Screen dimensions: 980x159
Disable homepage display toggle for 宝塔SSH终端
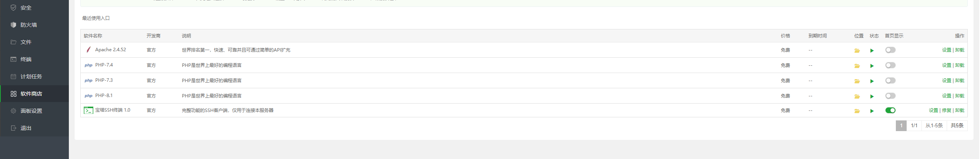click(890, 110)
